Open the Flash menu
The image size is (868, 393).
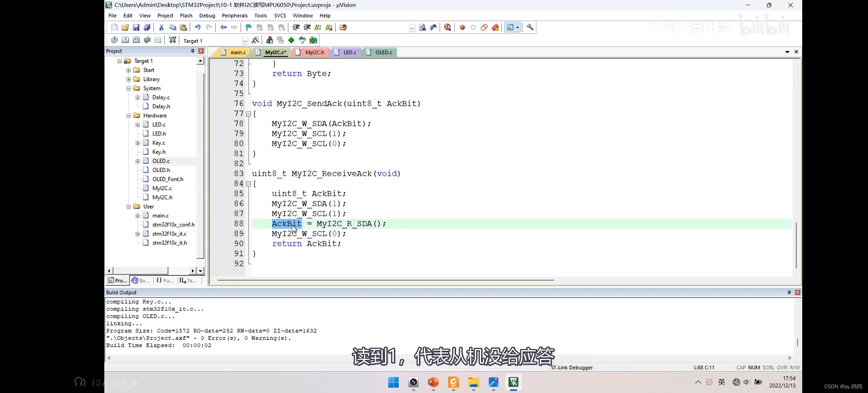pyautogui.click(x=186, y=16)
